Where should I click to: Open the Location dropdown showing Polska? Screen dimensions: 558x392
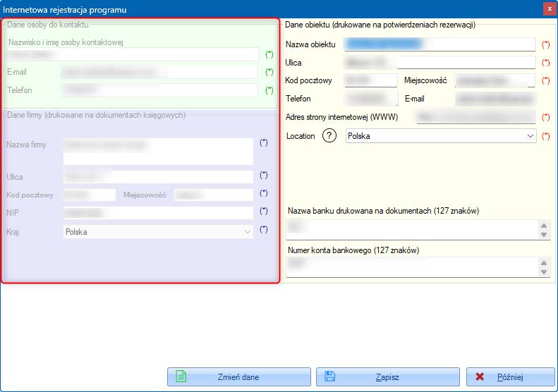tap(441, 136)
